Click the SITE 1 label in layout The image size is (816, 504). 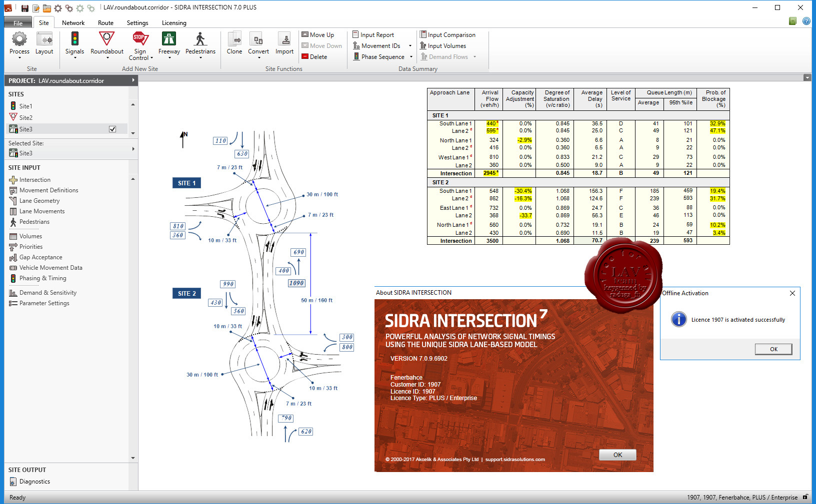(x=186, y=183)
